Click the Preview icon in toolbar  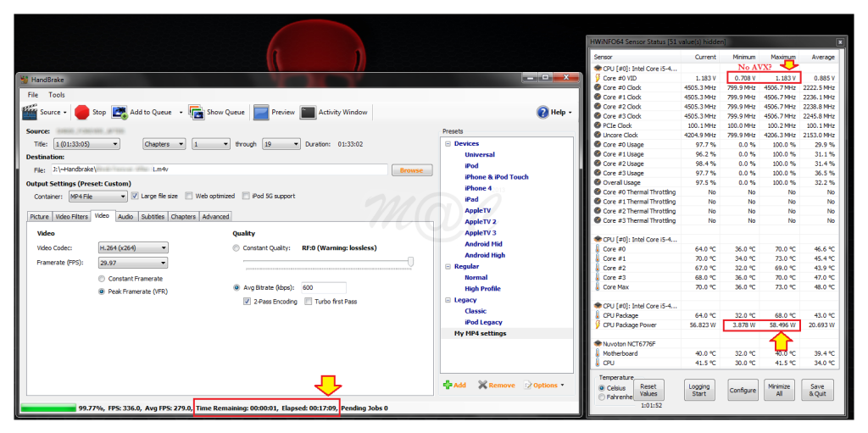(261, 112)
